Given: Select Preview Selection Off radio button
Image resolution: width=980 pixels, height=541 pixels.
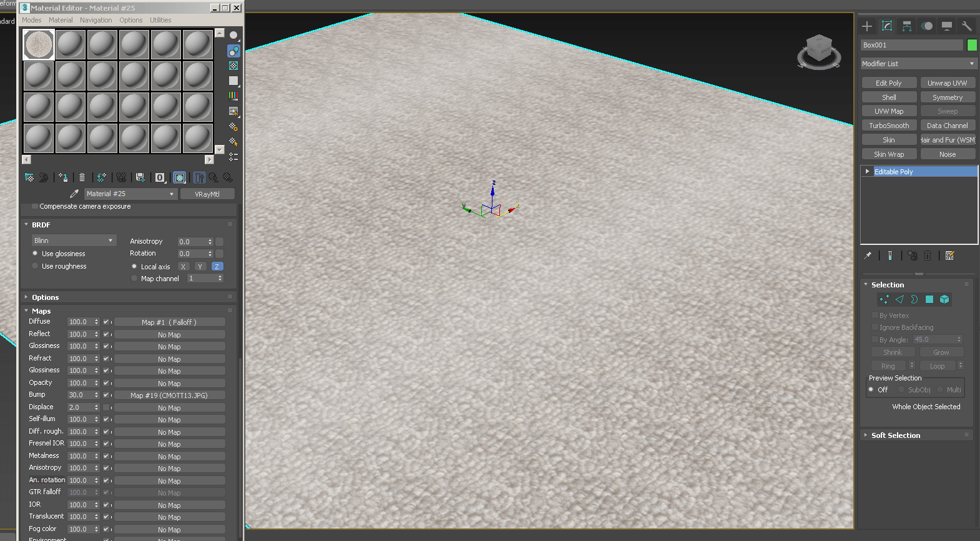Looking at the screenshot, I should point(871,390).
